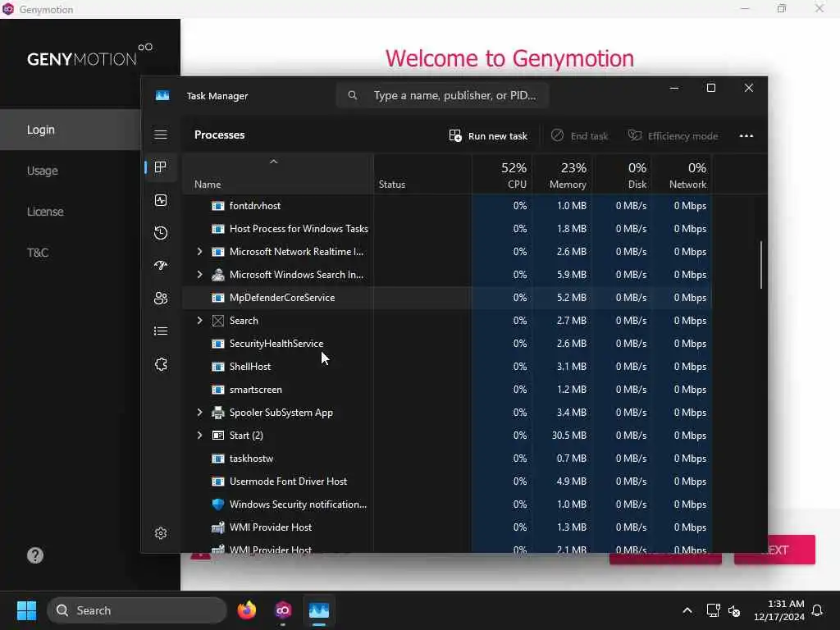Screen dimensions: 840x630
Task: Click the Efficiency mode button
Action: click(673, 136)
